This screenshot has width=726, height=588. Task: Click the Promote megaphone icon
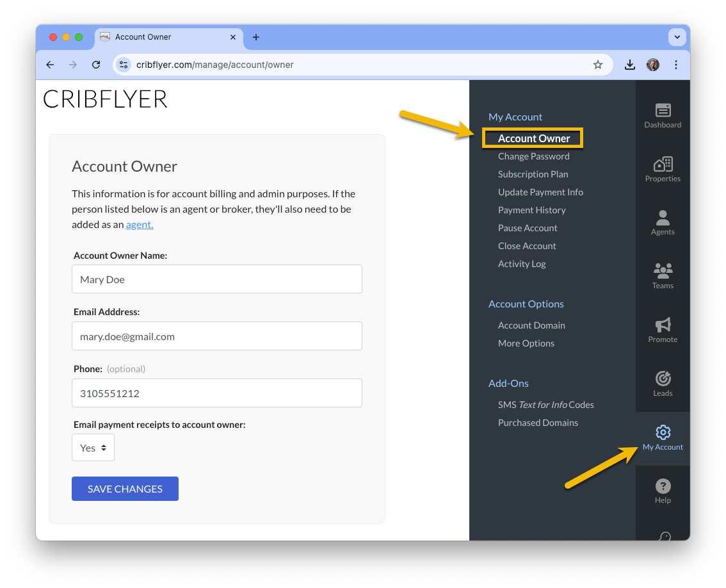pos(663,324)
